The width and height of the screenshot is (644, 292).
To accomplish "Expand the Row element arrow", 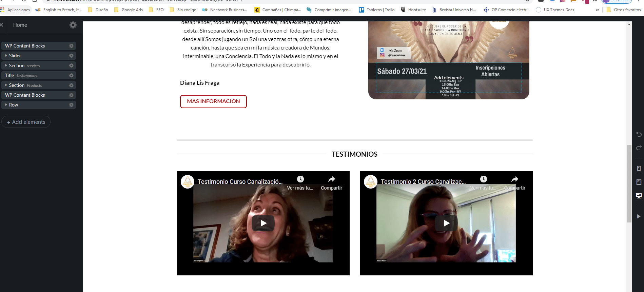I will pyautogui.click(x=6, y=105).
